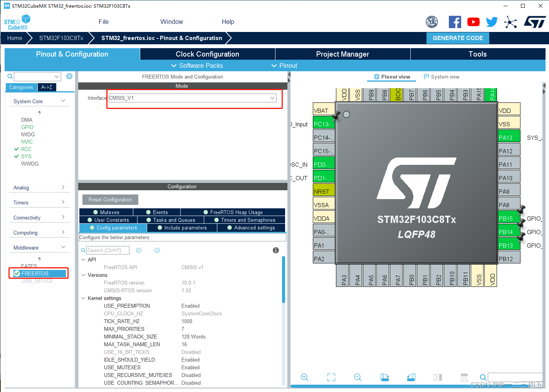549x392 pixels.
Task: Go to the STM32F103C8Tx breadcrumb
Action: pyautogui.click(x=61, y=38)
